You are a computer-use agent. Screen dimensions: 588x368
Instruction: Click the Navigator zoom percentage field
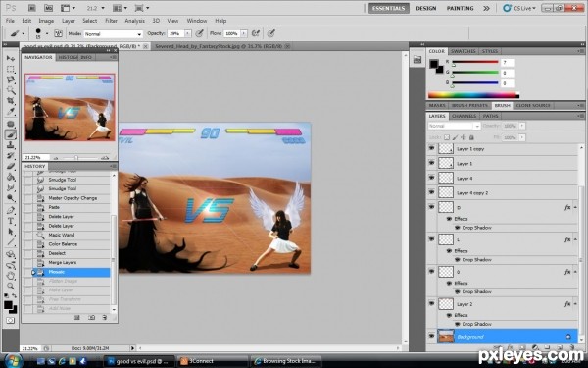(x=35, y=157)
